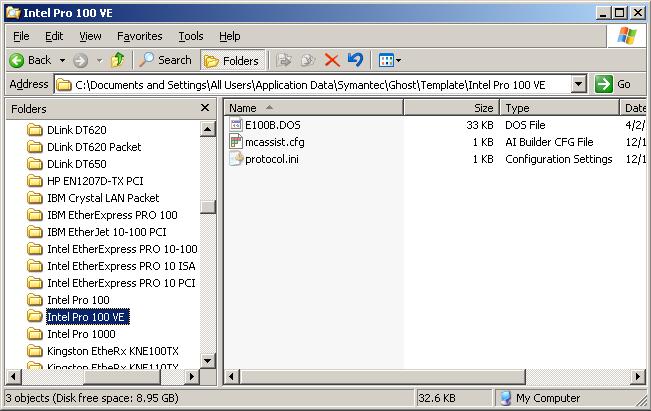Select IBM EtherExpress PRO 100 folder
This screenshot has height=411, width=651.
coord(112,215)
